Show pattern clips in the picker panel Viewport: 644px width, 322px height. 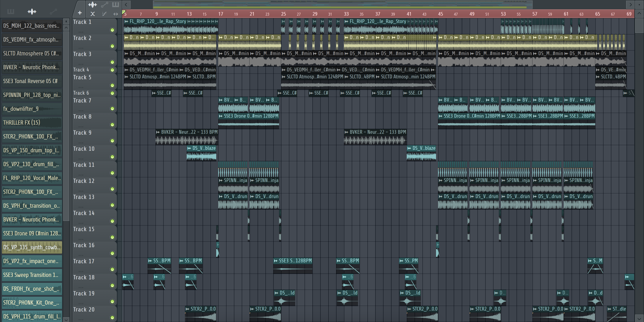point(11,11)
